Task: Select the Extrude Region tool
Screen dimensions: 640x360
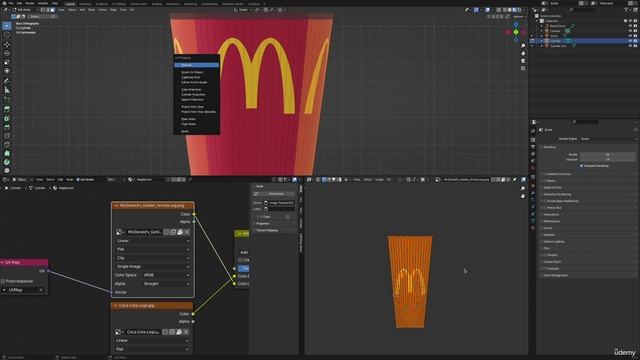Action: (x=7, y=109)
